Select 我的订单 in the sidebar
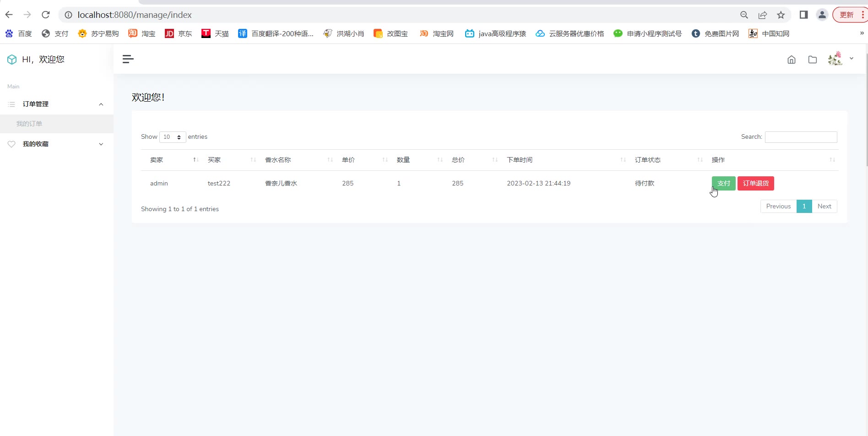Screen dimensions: 868x436 29,124
